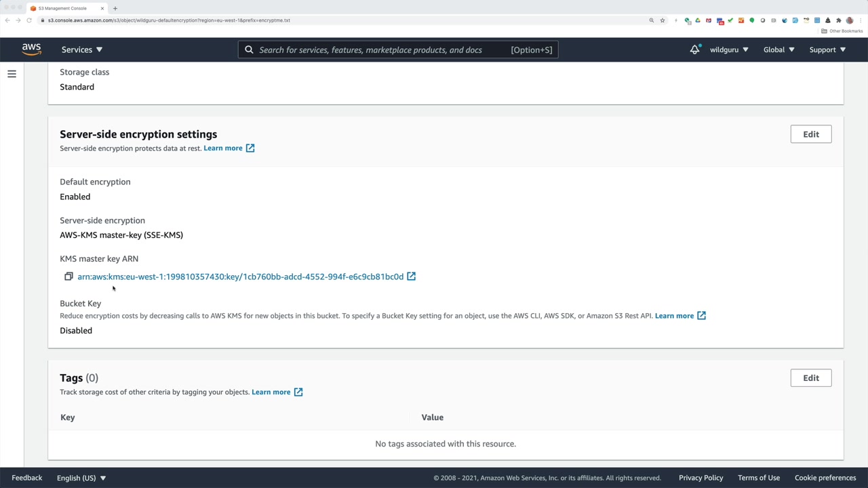This screenshot has width=868, height=488.
Task: Open the Terms of Use link
Action: point(759,478)
